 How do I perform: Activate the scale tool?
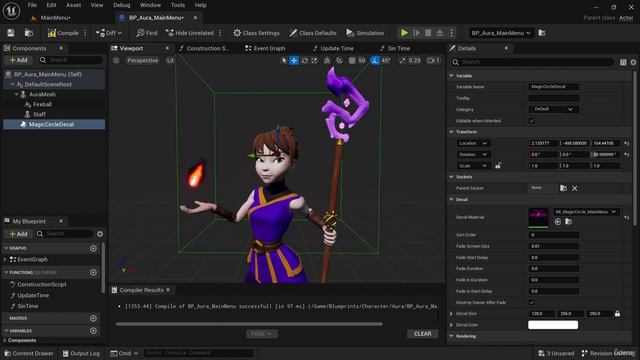pyautogui.click(x=314, y=60)
